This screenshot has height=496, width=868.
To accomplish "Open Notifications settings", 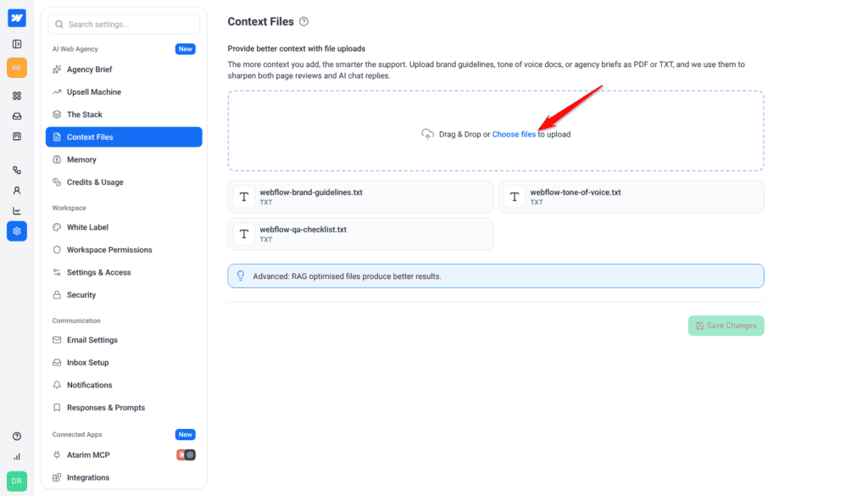I will [x=124, y=385].
